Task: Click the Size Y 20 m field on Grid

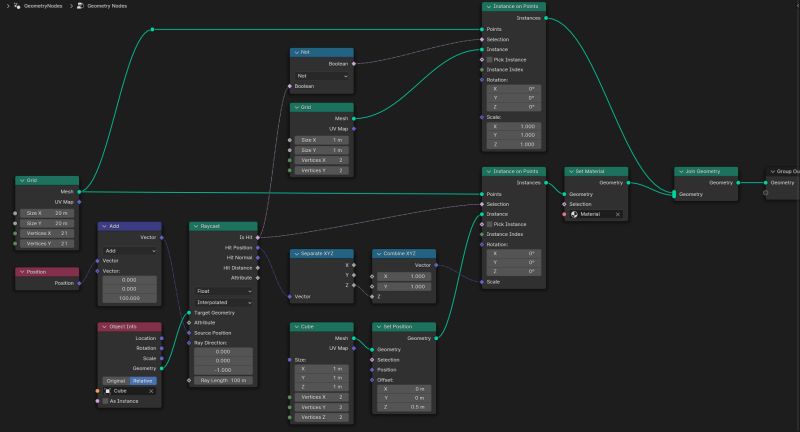Action: [47, 223]
